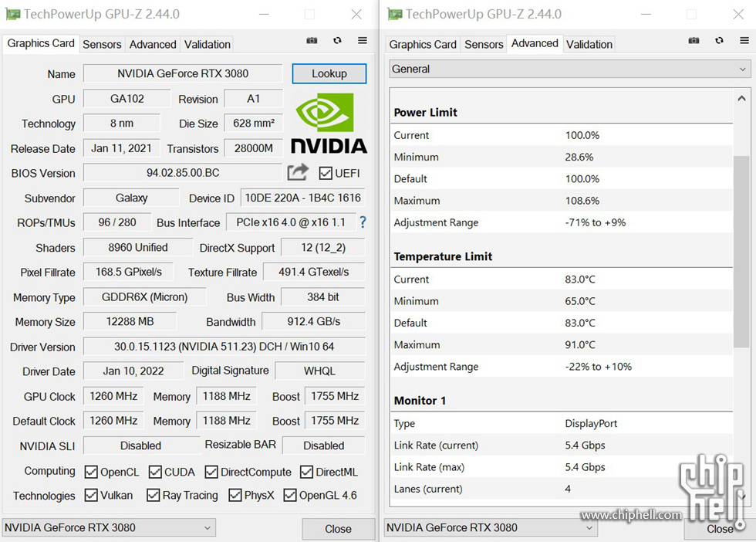Switch to Validation tab in left window
756x542 pixels.
[208, 45]
